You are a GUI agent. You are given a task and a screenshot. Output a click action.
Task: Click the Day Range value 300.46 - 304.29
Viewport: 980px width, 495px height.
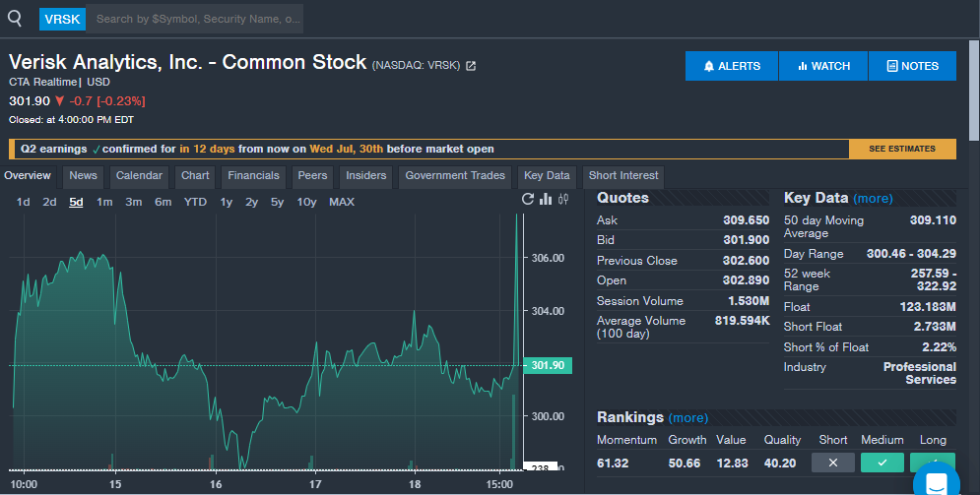[x=911, y=254]
